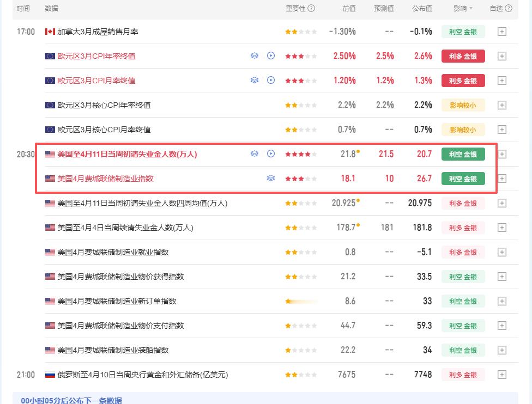This screenshot has height=404, width=532.
Task: Add 美国续请失业金人数 to watchlist
Action: (x=502, y=228)
